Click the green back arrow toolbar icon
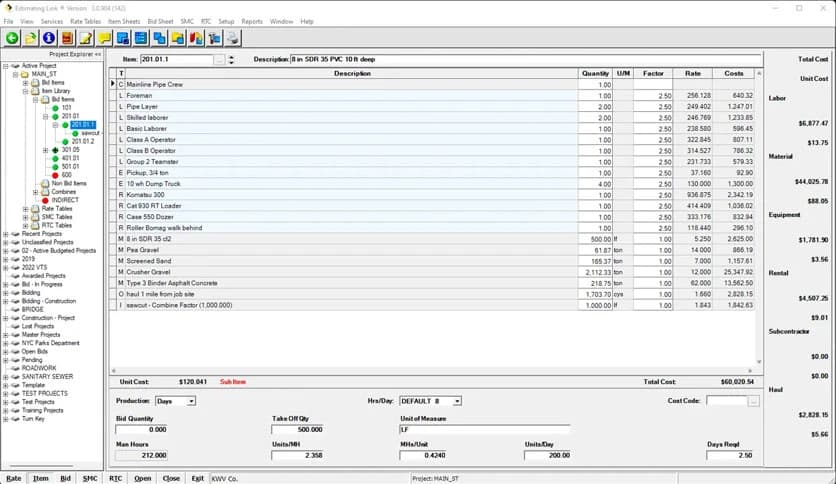The width and height of the screenshot is (836, 484). (x=12, y=38)
